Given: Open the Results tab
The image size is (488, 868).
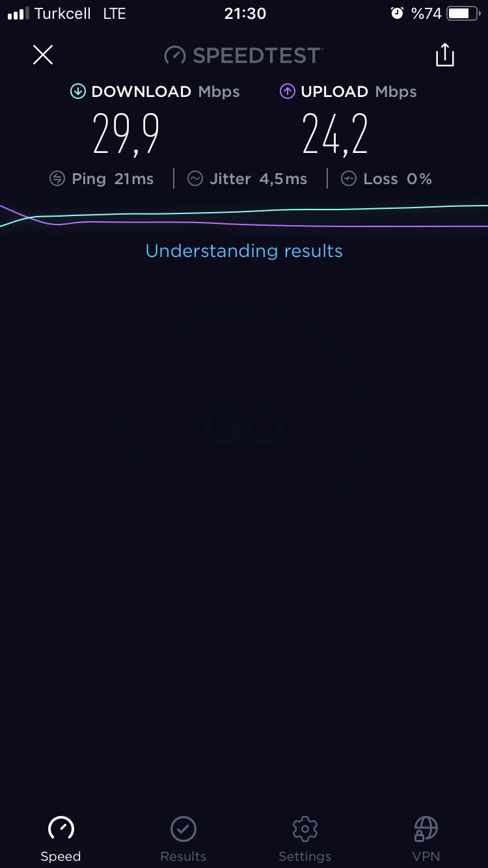Looking at the screenshot, I should pos(183,839).
